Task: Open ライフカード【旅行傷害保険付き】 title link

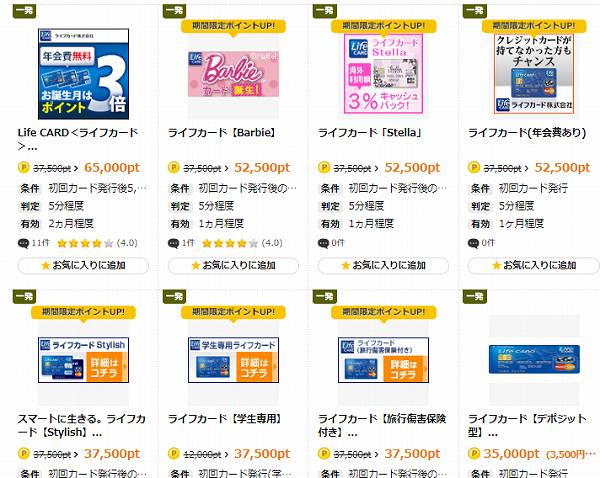Action: [x=382, y=426]
